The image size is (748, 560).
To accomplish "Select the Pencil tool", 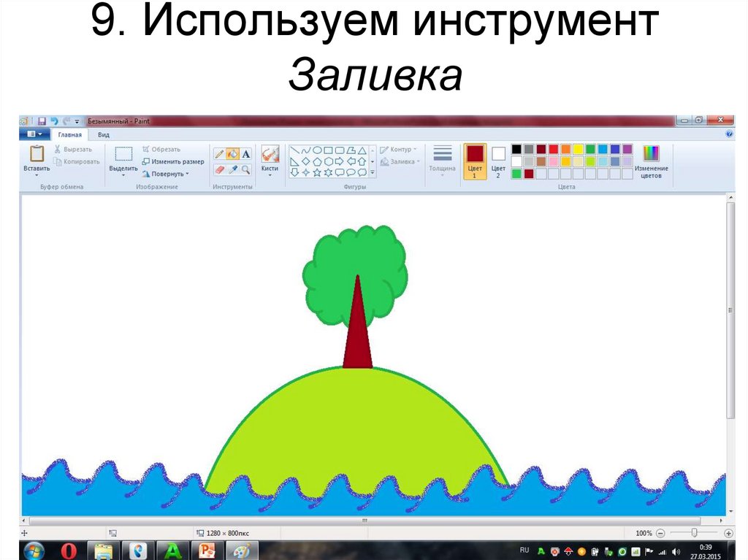I will pyautogui.click(x=219, y=153).
